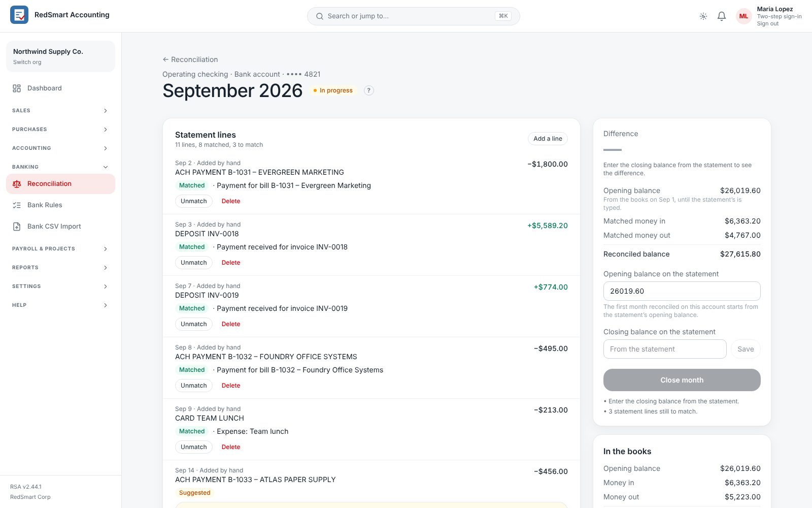
Task: Click the Bank Rules checklist icon
Action: point(17,205)
